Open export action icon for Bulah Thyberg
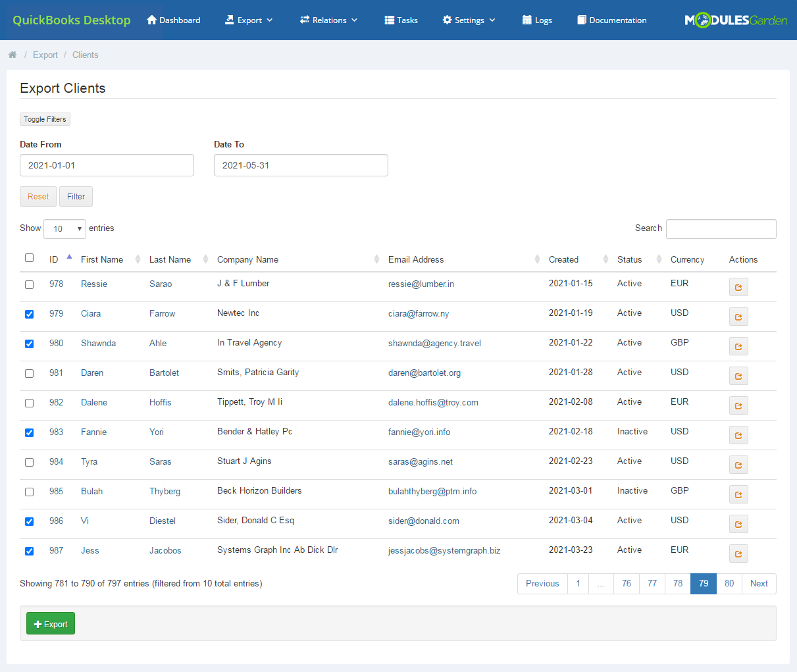 pos(738,494)
